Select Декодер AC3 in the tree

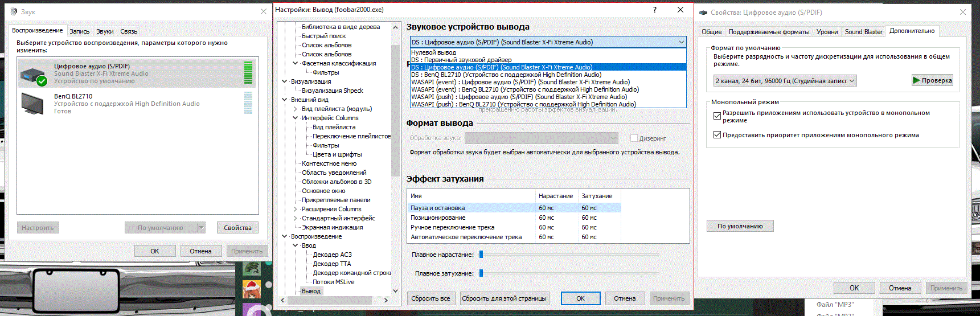point(332,255)
